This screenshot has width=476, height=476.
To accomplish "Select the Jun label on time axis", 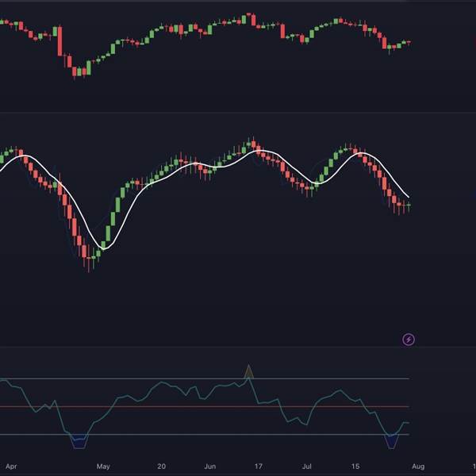I will [x=210, y=466].
